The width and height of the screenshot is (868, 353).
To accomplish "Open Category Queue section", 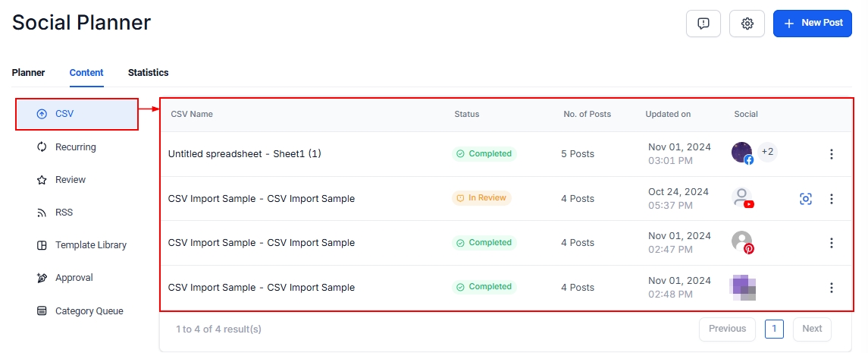I will coord(89,310).
